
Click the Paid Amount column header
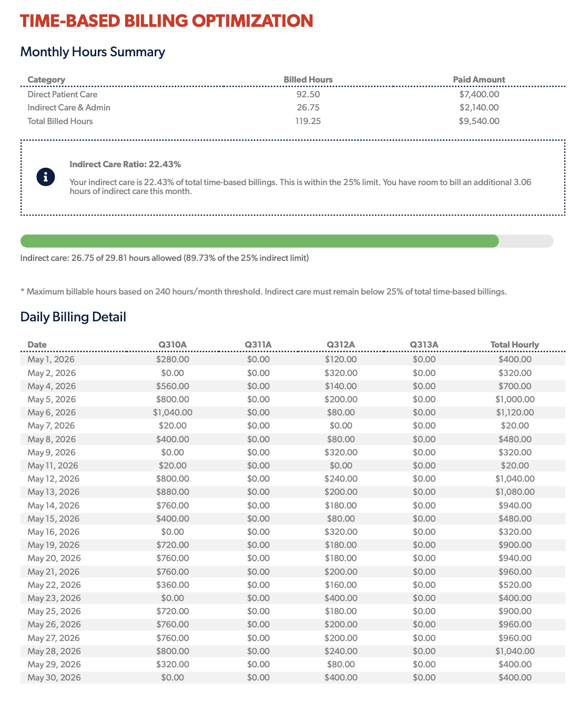coord(479,79)
